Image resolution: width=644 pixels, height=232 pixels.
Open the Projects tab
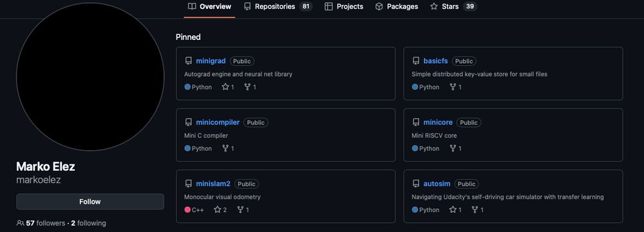tap(344, 6)
